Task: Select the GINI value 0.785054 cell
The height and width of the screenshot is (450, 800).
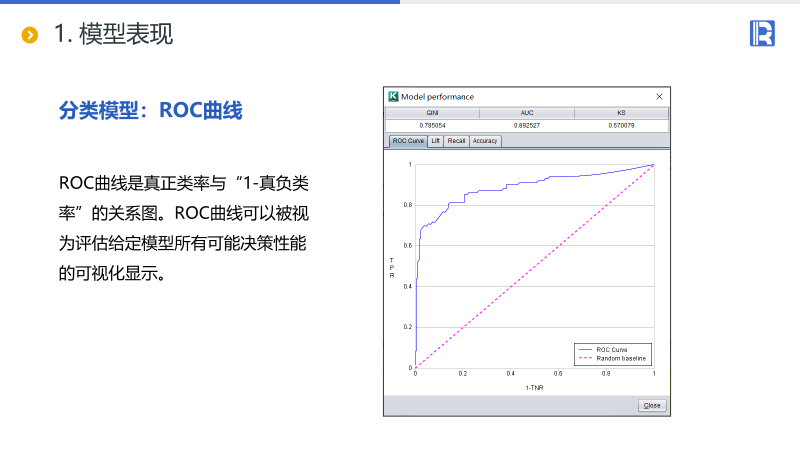Action: point(432,126)
